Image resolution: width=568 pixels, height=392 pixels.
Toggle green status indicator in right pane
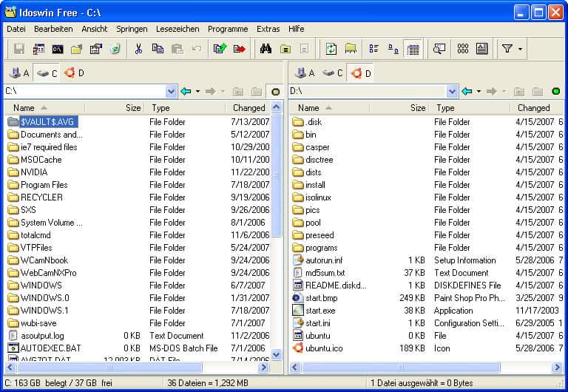click(x=556, y=91)
